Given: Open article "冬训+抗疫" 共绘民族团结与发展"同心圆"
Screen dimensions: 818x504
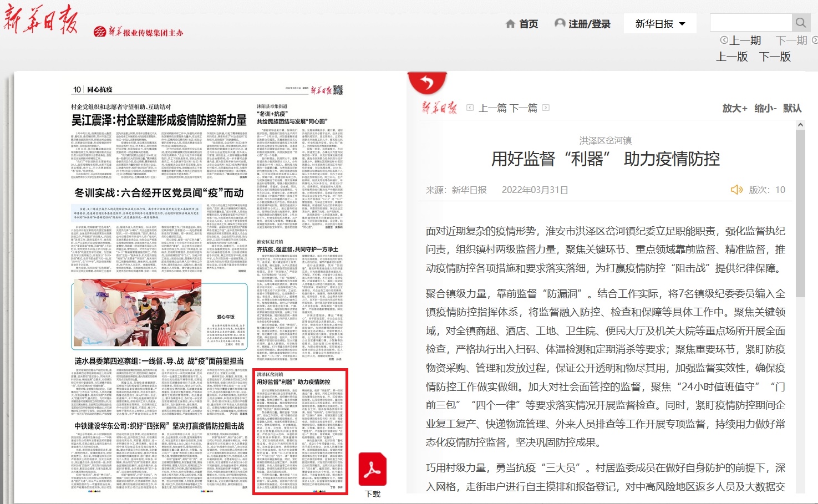Looking at the screenshot, I should [x=292, y=118].
